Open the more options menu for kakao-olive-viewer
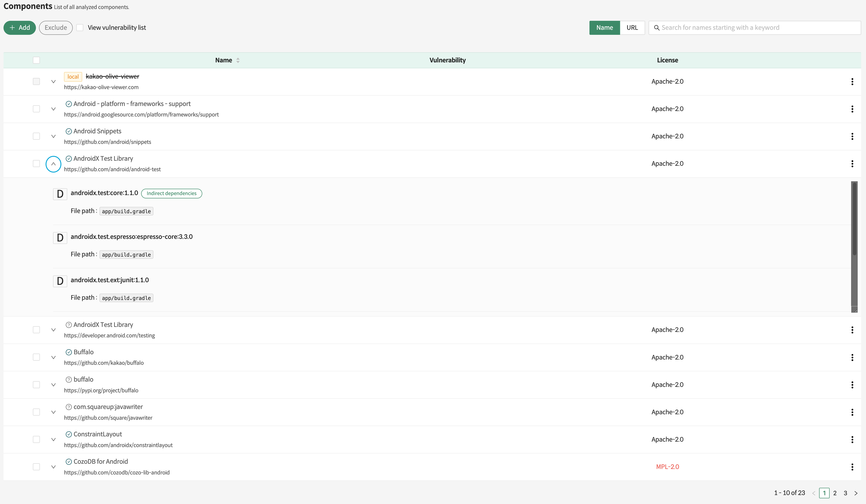 (852, 81)
